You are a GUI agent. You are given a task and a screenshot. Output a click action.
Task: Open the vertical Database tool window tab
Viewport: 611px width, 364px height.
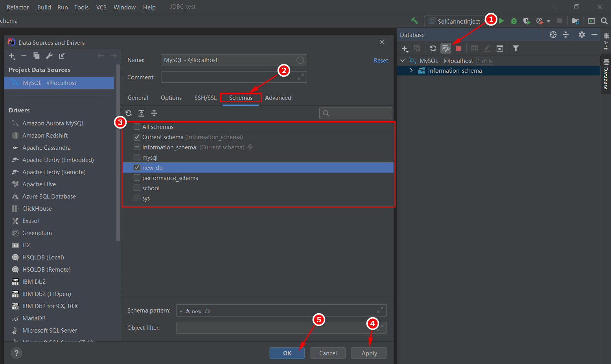(x=606, y=74)
